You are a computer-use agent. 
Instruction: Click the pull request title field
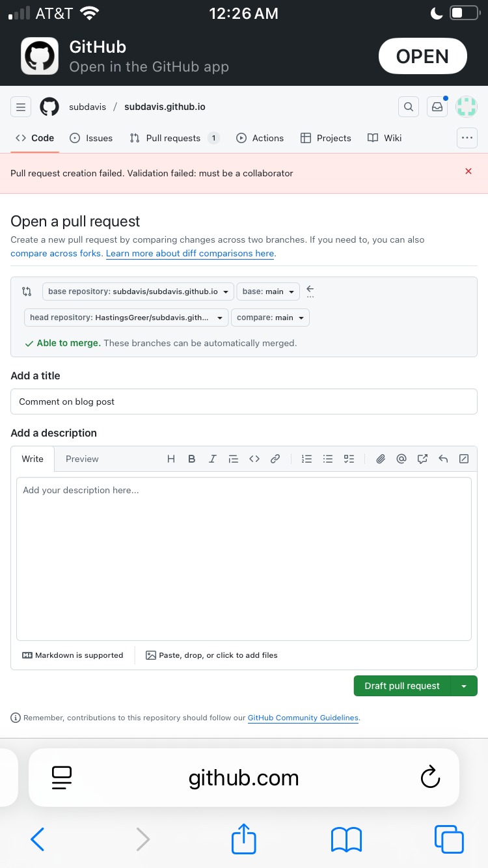(x=244, y=401)
